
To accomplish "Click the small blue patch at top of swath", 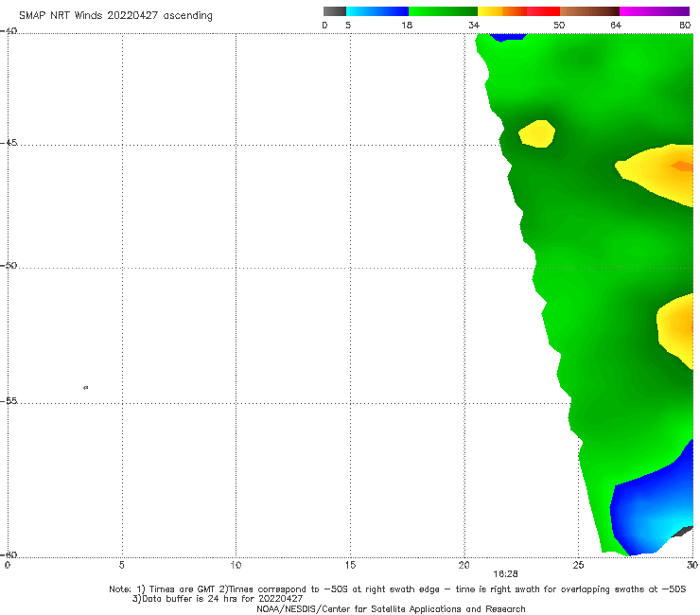I will click(x=508, y=37).
